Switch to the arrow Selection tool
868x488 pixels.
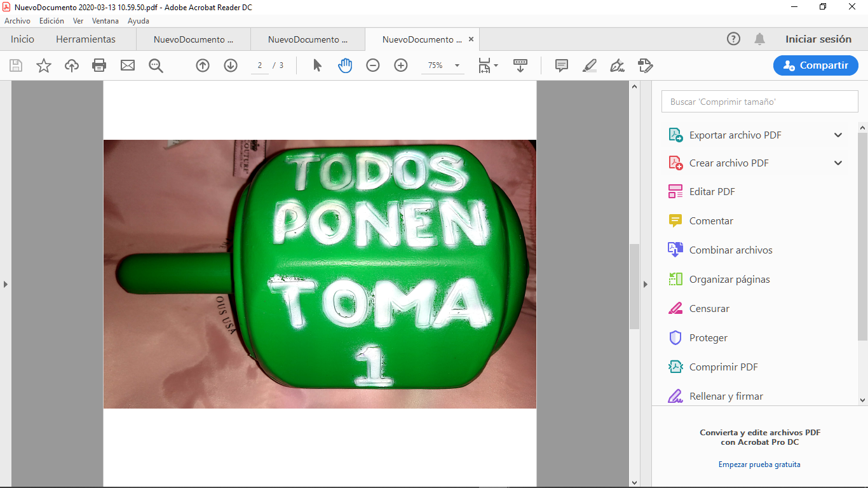(x=318, y=65)
